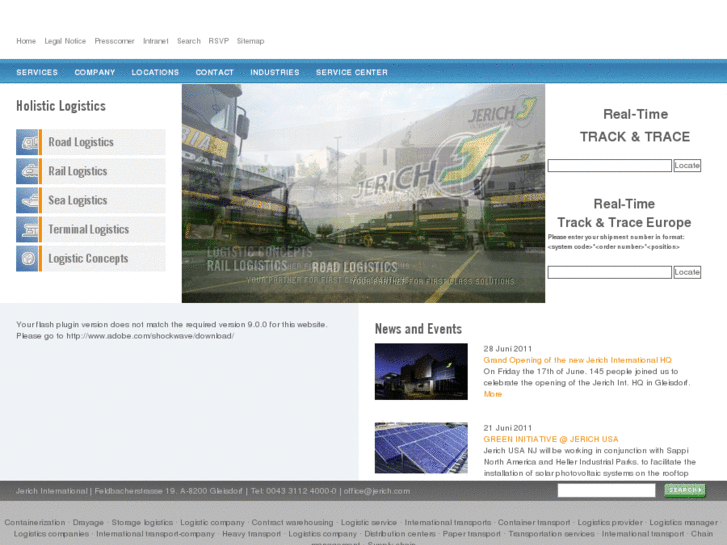Click the Logistics provider footer link

coord(610,522)
